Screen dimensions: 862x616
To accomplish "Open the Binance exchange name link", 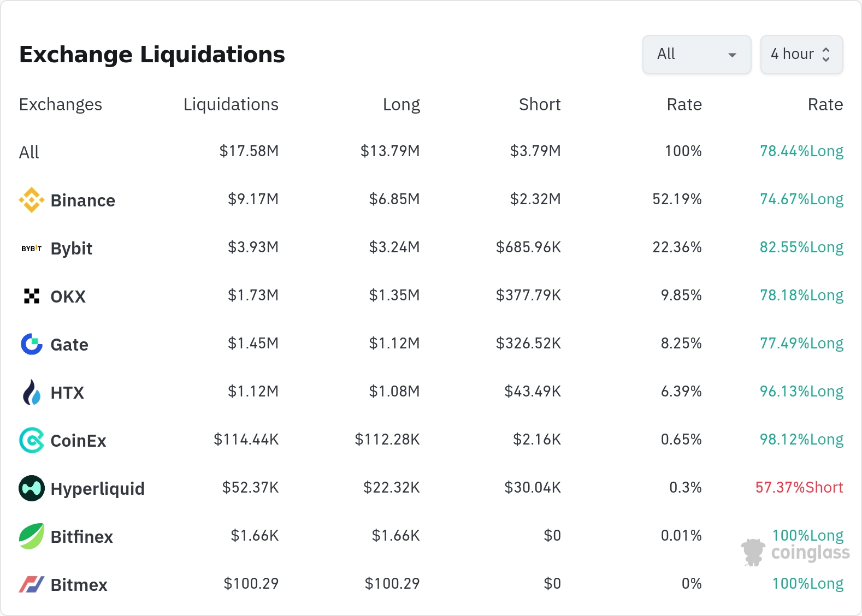I will click(x=83, y=200).
